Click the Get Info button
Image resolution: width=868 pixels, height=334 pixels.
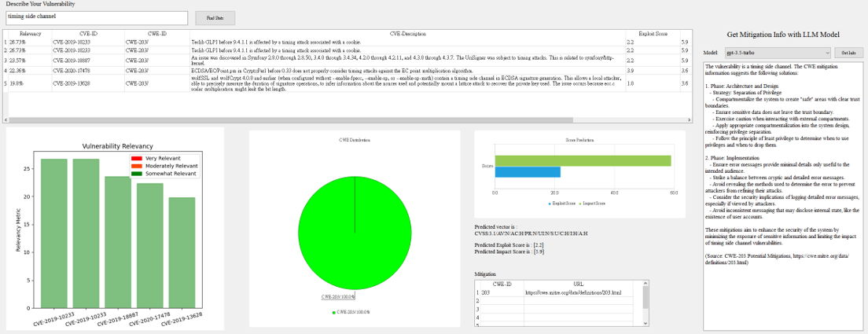click(x=848, y=53)
